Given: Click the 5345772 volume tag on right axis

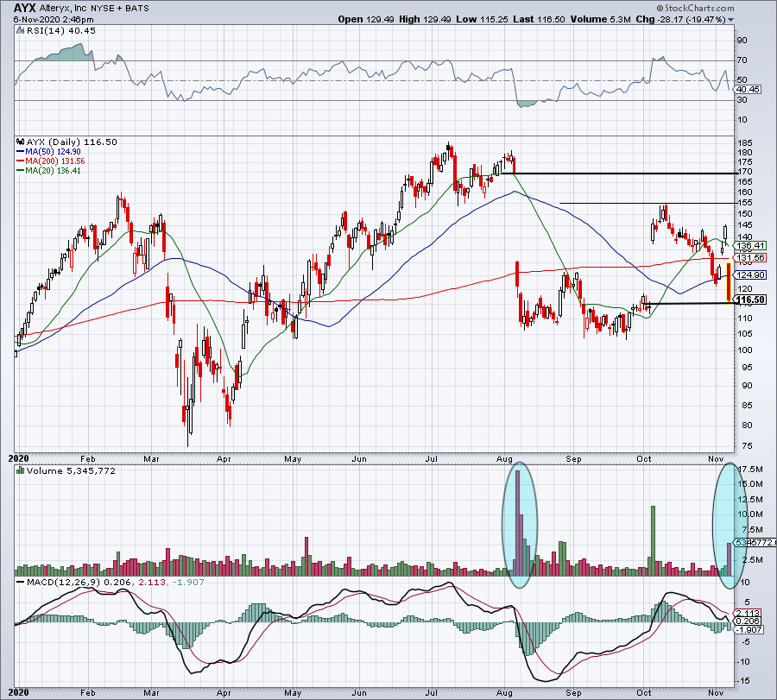Looking at the screenshot, I should click(755, 543).
